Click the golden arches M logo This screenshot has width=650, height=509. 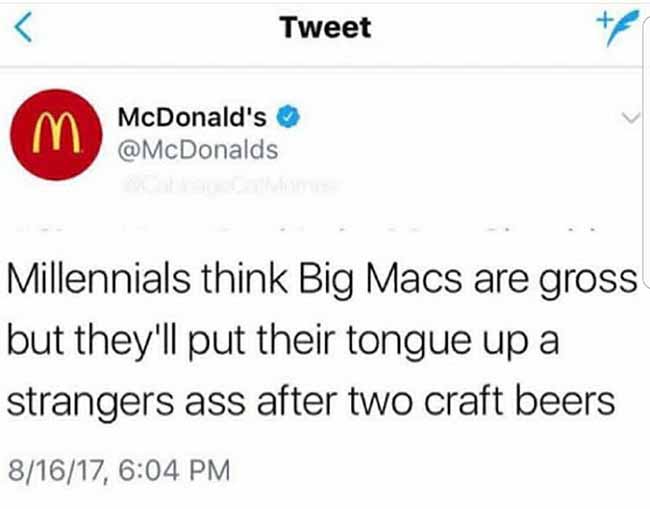56,132
